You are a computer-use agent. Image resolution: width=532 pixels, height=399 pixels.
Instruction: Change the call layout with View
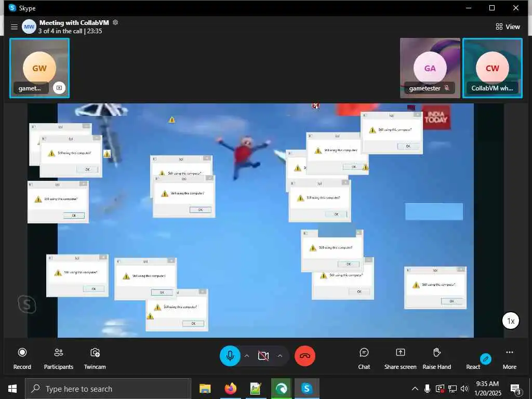[508, 26]
